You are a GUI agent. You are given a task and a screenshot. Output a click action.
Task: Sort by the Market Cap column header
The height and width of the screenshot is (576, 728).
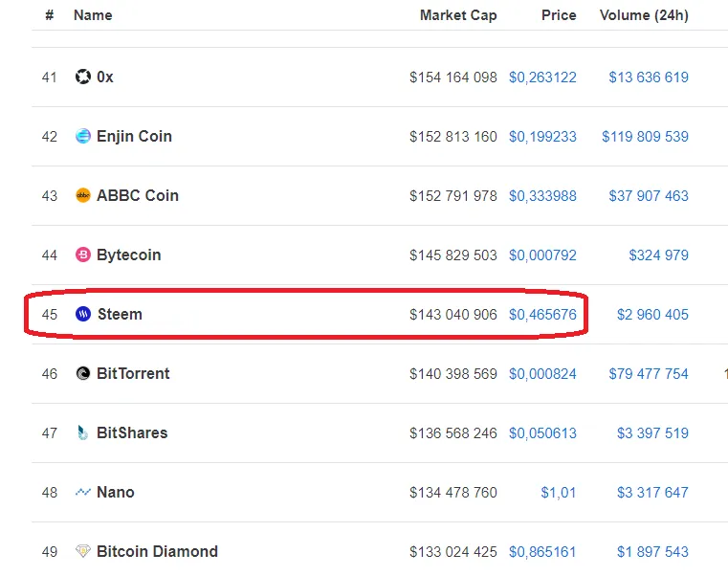[458, 15]
